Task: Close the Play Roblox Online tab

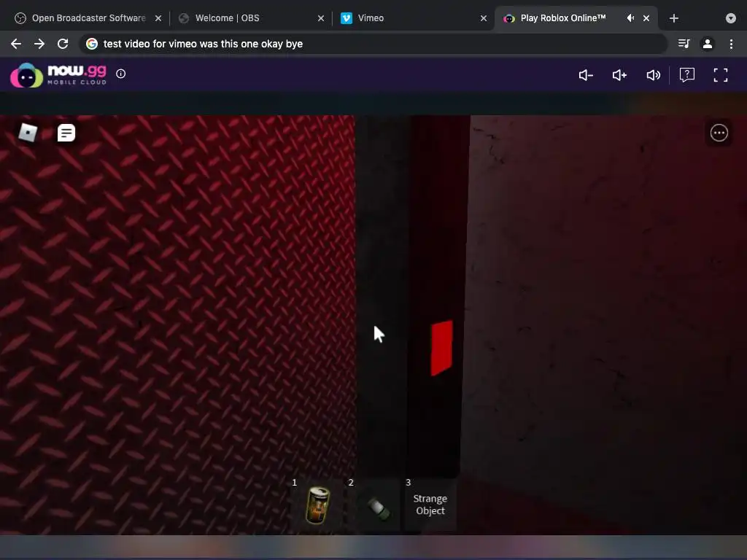Action: tap(646, 18)
